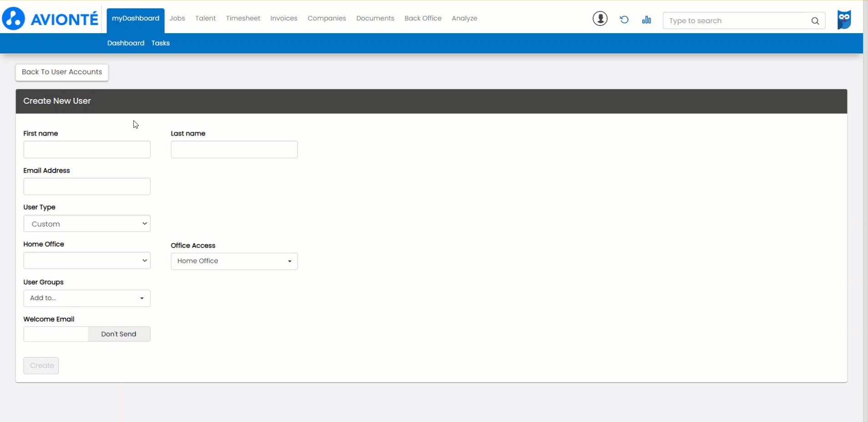Image resolution: width=868 pixels, height=422 pixels.
Task: Expand the Office Access dropdown
Action: [234, 261]
